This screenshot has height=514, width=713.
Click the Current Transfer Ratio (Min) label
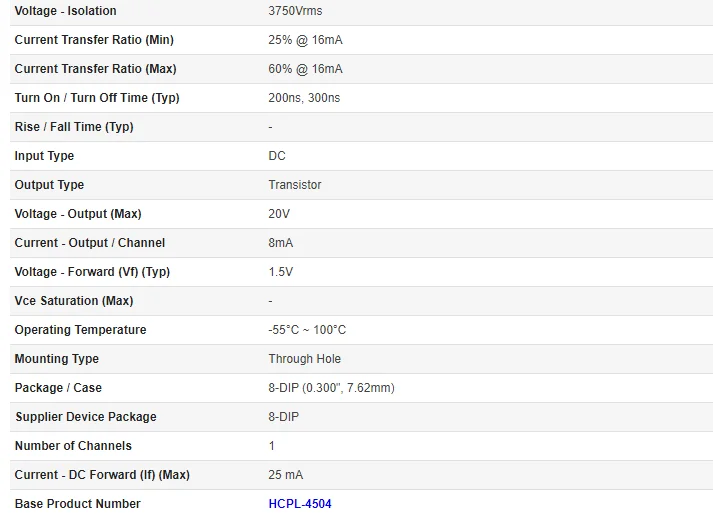tap(94, 40)
